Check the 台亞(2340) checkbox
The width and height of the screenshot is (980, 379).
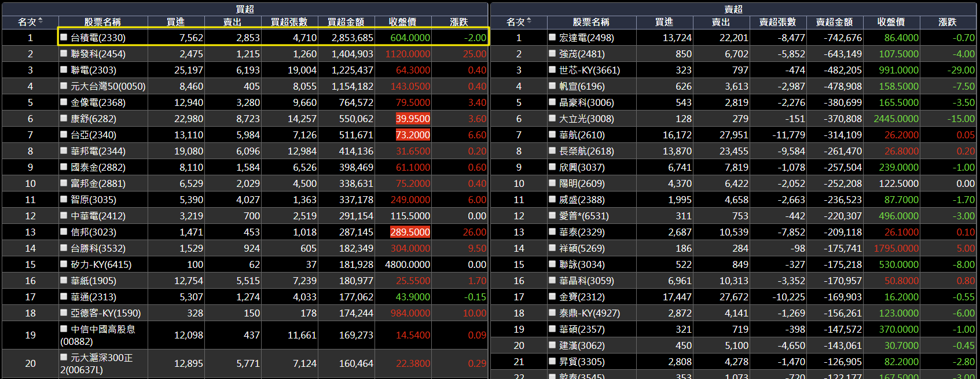point(64,134)
